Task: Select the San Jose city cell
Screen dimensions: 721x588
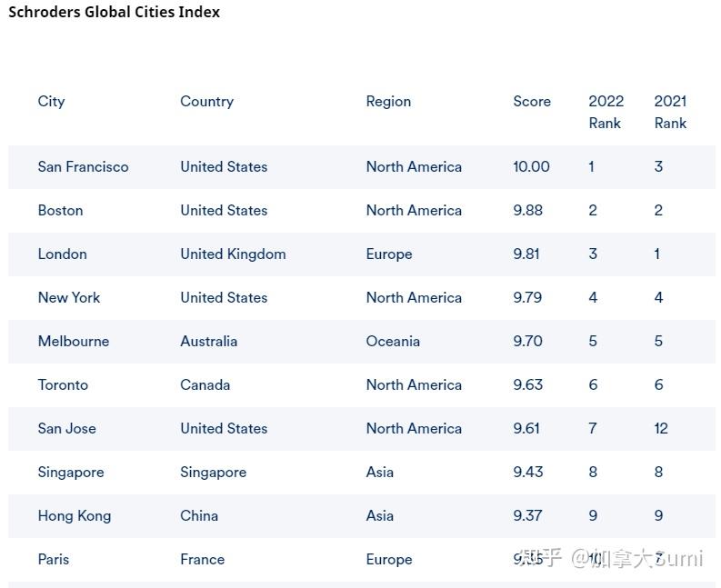Action: point(66,428)
